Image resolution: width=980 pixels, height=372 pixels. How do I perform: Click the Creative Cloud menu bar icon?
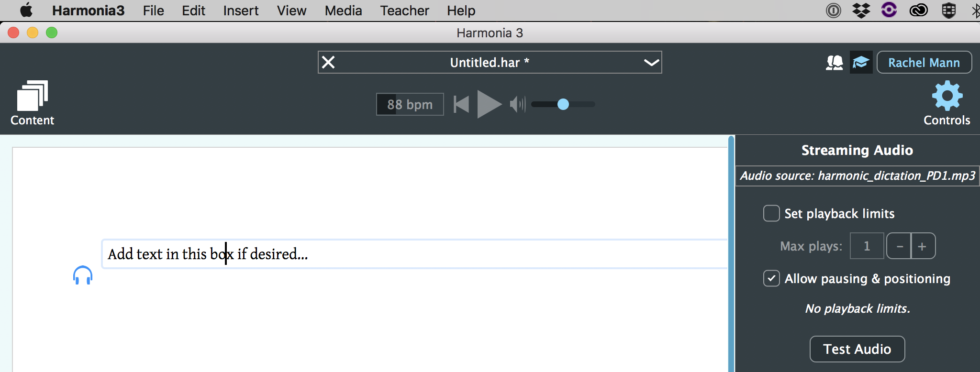(x=918, y=10)
